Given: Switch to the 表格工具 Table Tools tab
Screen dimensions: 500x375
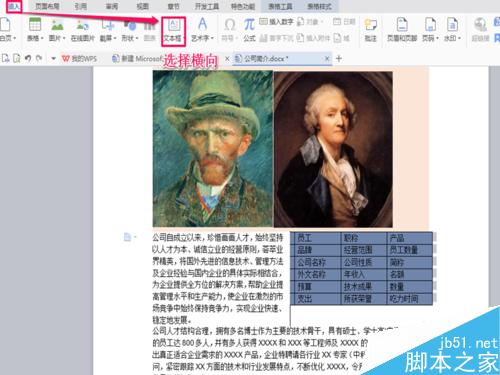Looking at the screenshot, I should tap(280, 6).
